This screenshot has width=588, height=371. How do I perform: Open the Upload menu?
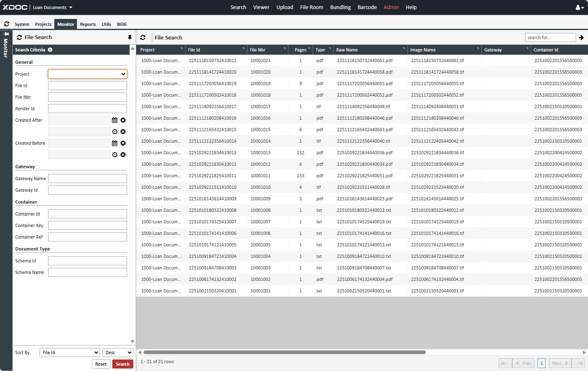click(x=285, y=7)
